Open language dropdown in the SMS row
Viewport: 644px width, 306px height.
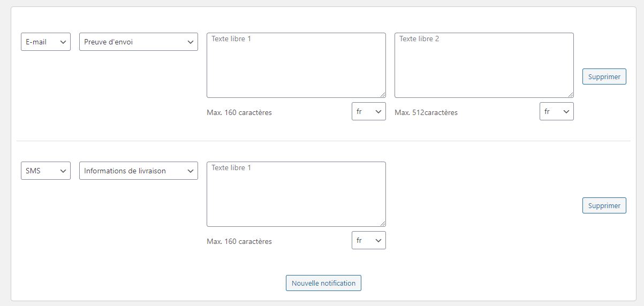pyautogui.click(x=368, y=240)
